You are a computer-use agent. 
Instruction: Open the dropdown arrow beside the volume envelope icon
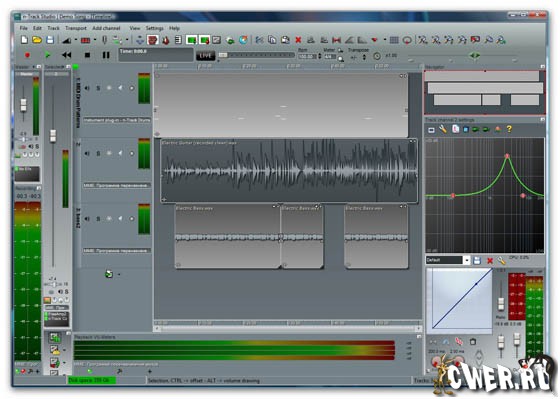(x=76, y=40)
